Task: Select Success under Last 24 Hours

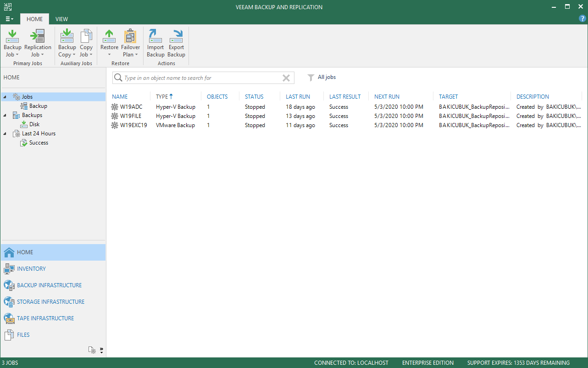Action: [39, 143]
